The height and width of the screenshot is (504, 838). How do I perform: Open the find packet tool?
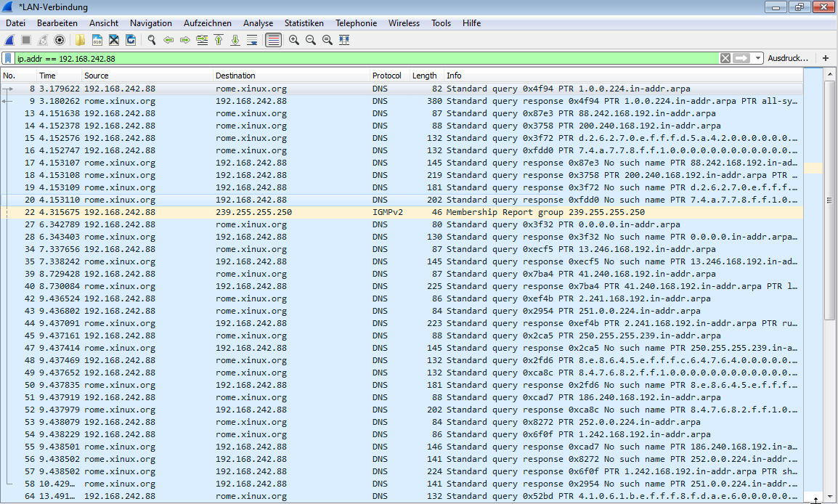(x=152, y=40)
